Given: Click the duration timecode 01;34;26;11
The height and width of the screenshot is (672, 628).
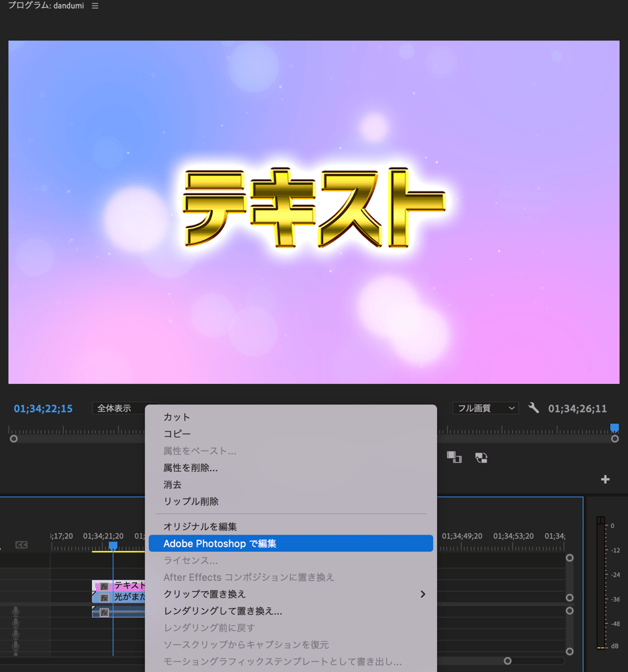Looking at the screenshot, I should click(x=577, y=408).
